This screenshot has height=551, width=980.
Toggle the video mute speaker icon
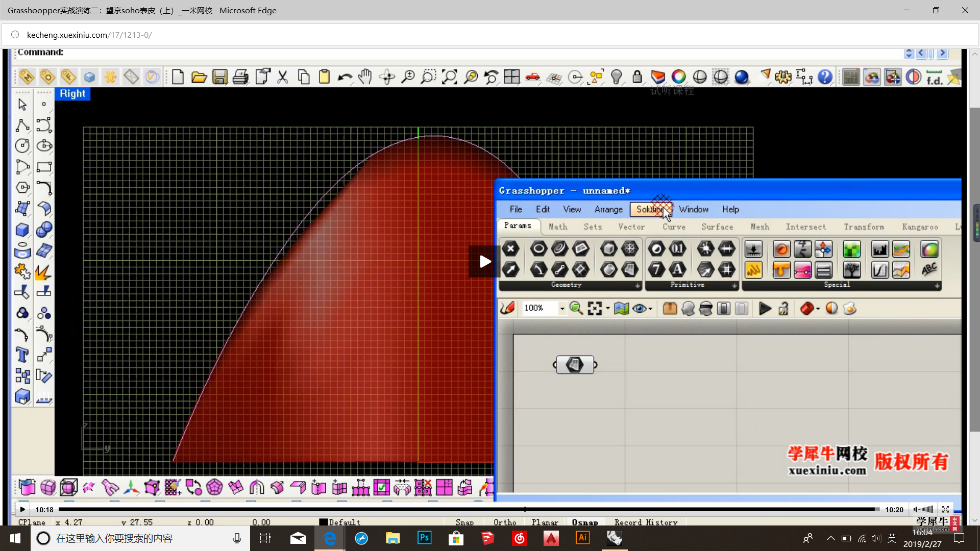click(x=916, y=509)
